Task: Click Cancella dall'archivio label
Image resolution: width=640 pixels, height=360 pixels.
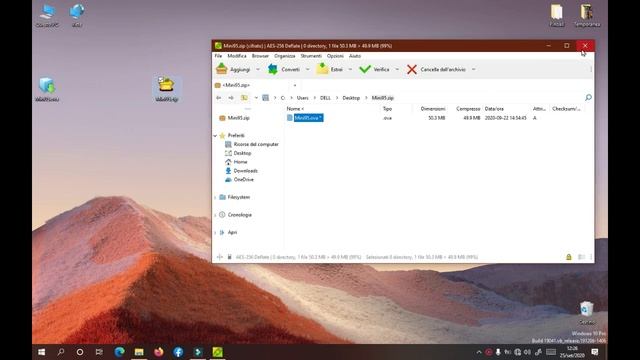Action: point(443,70)
